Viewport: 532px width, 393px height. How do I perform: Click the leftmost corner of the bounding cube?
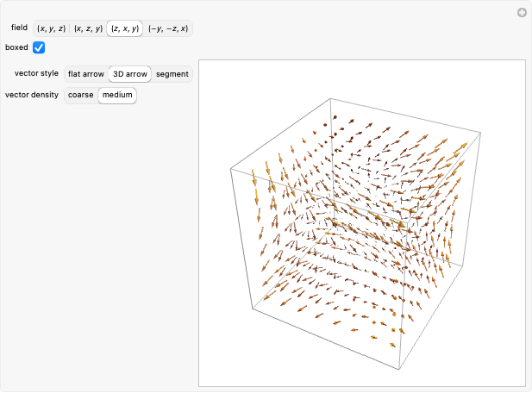click(x=231, y=168)
